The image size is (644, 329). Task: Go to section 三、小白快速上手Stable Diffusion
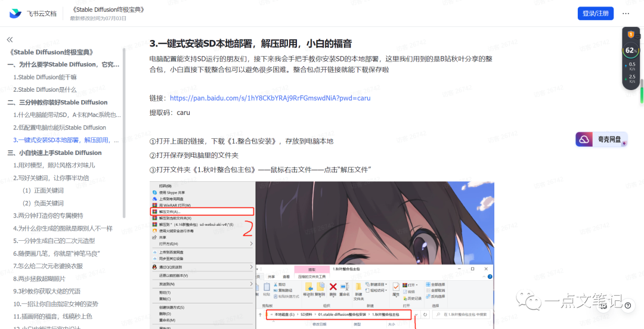click(x=54, y=153)
